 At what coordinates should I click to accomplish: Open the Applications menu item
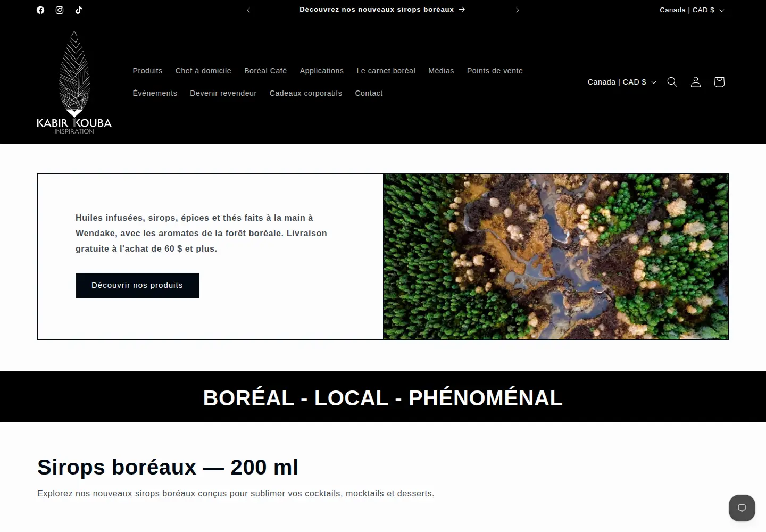(322, 71)
